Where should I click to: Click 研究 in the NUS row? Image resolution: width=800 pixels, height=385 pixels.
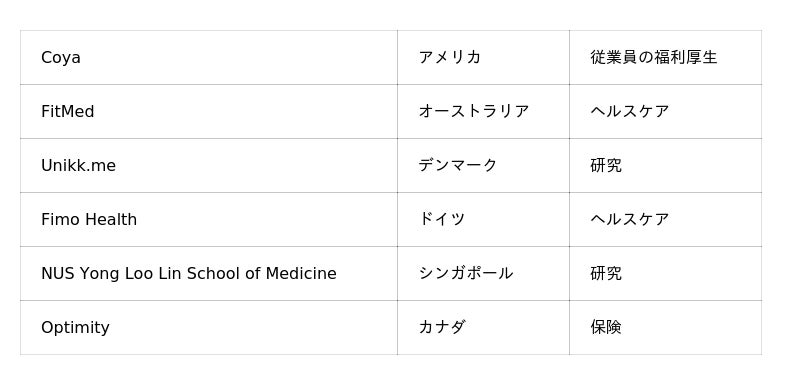pos(606,274)
